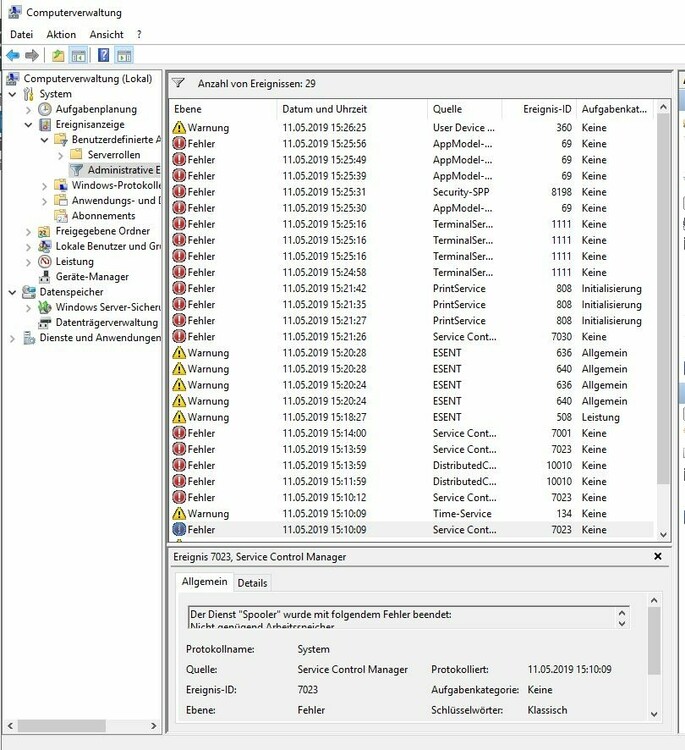Open Aufgabenplanung in the tree
The width and height of the screenshot is (685, 750).
tap(96, 109)
